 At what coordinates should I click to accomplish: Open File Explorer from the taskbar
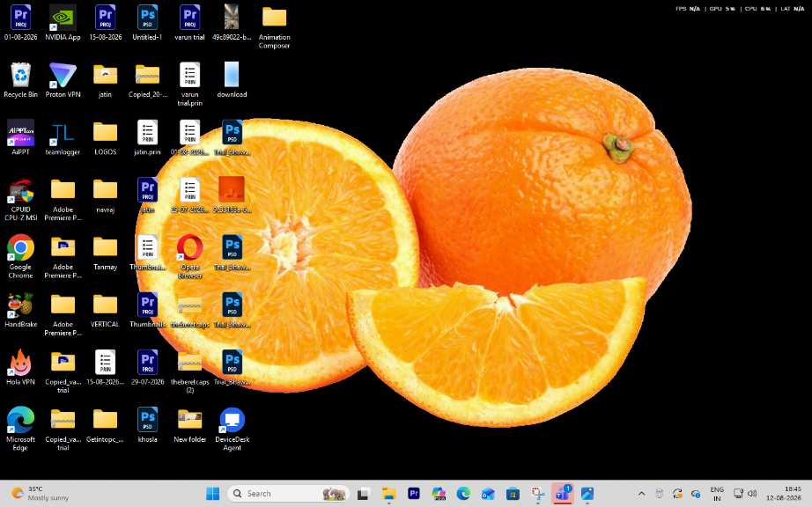pos(388,494)
